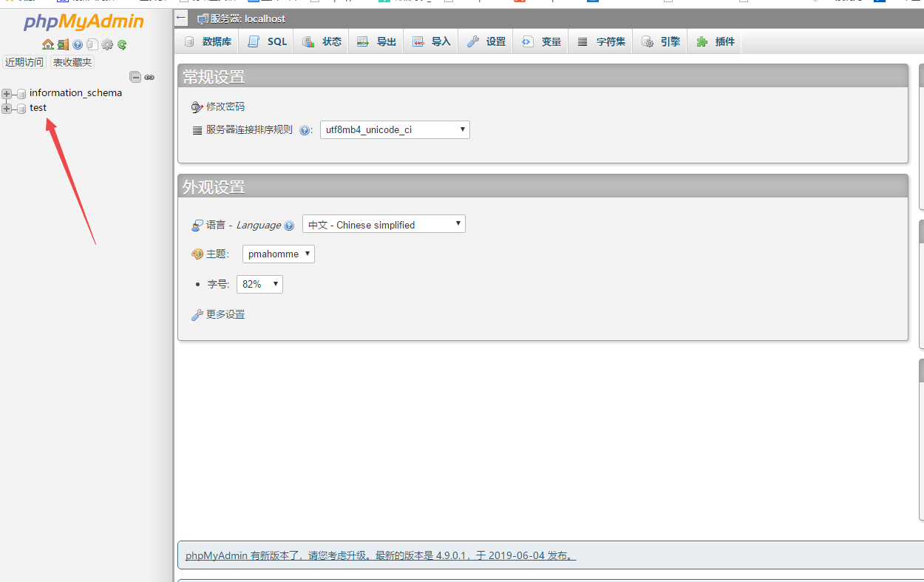Image resolution: width=924 pixels, height=582 pixels.
Task: Click the green reload navigation panel icon
Action: [121, 44]
